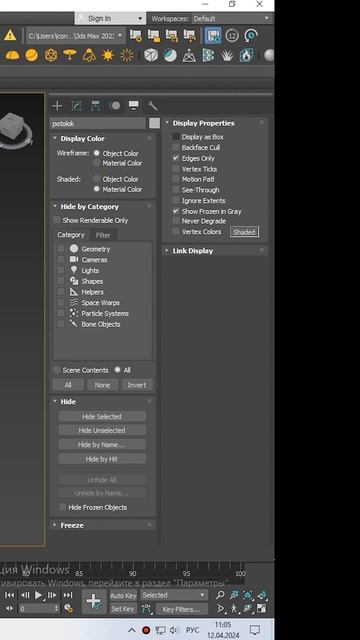Check Hide Frozen Objects

pos(63,507)
